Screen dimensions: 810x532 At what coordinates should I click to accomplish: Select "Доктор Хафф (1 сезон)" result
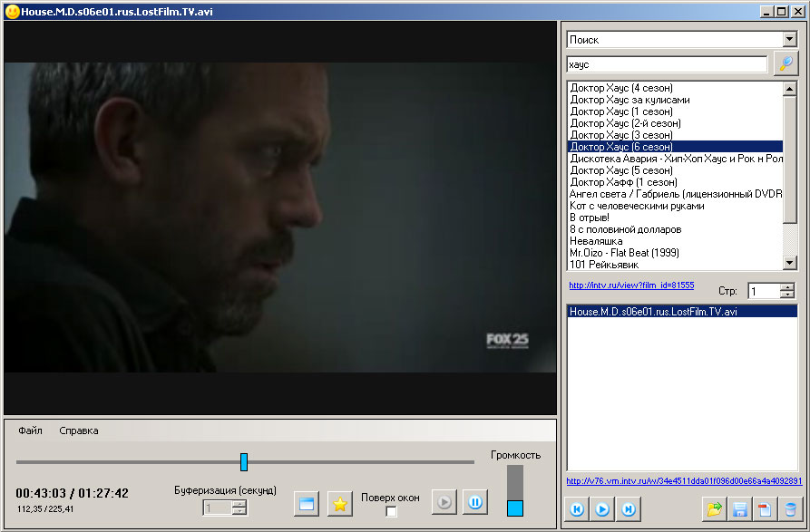point(675,182)
